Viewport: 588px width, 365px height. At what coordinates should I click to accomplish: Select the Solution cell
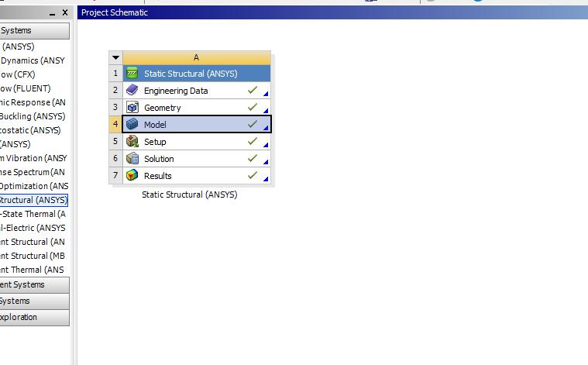click(x=197, y=158)
